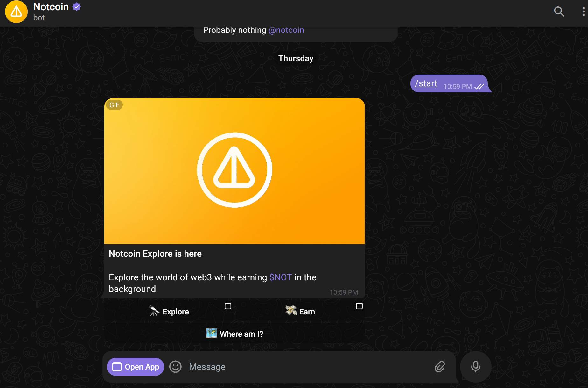Image resolution: width=588 pixels, height=388 pixels.
Task: Open the Notcoin bot profile avatar
Action: click(x=16, y=12)
